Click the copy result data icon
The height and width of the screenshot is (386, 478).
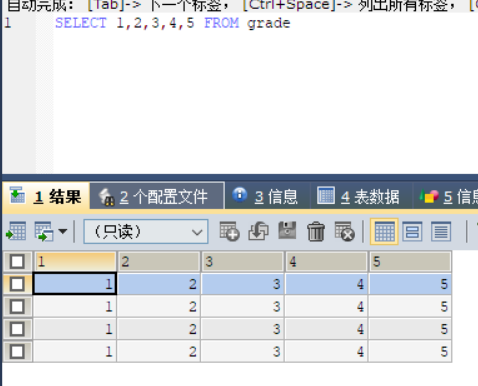tap(44, 231)
